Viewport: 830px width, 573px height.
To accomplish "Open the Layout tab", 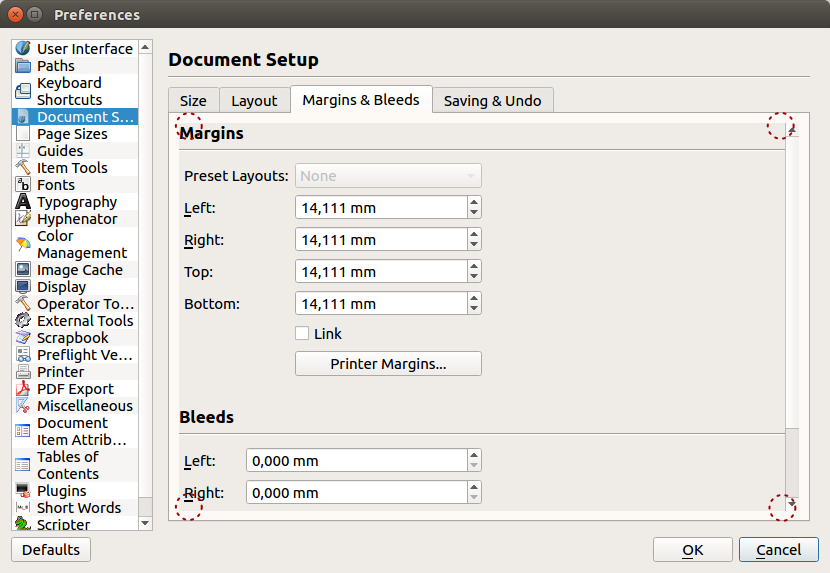I will (254, 100).
